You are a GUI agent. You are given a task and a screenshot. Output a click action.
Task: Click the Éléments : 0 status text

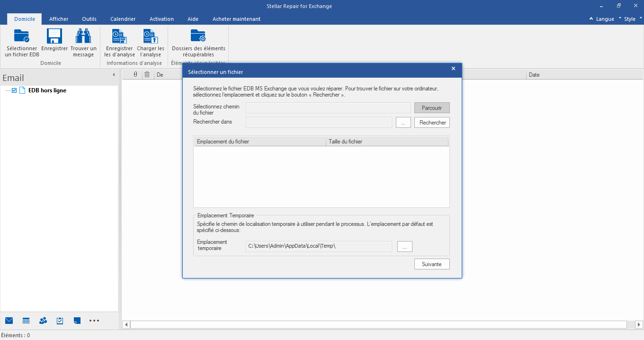[16, 335]
